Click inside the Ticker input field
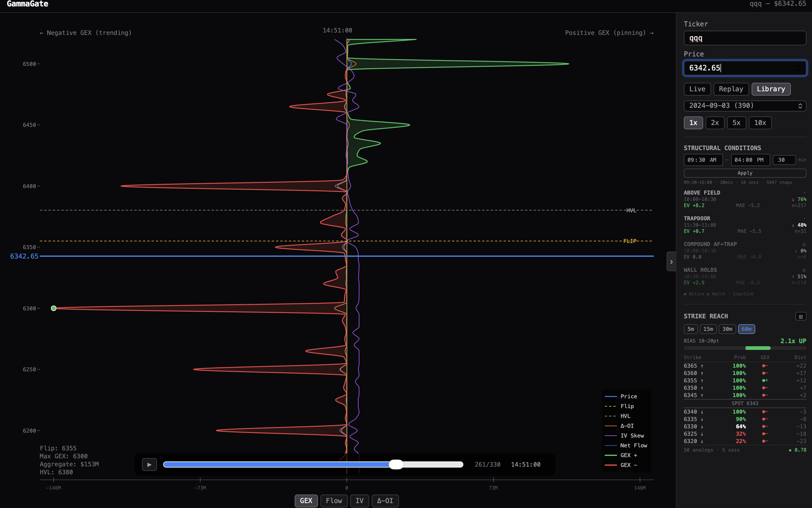The height and width of the screenshot is (508, 812). coord(745,38)
